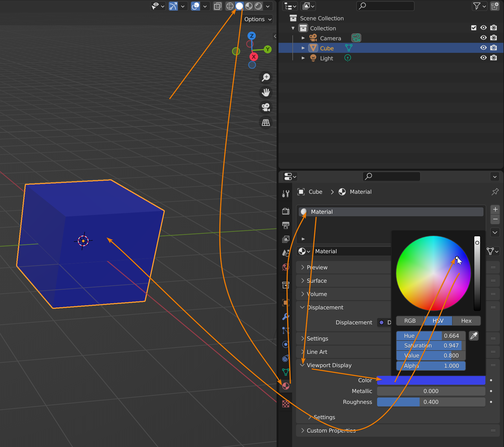Click the pan hand viewport icon

point(266,92)
